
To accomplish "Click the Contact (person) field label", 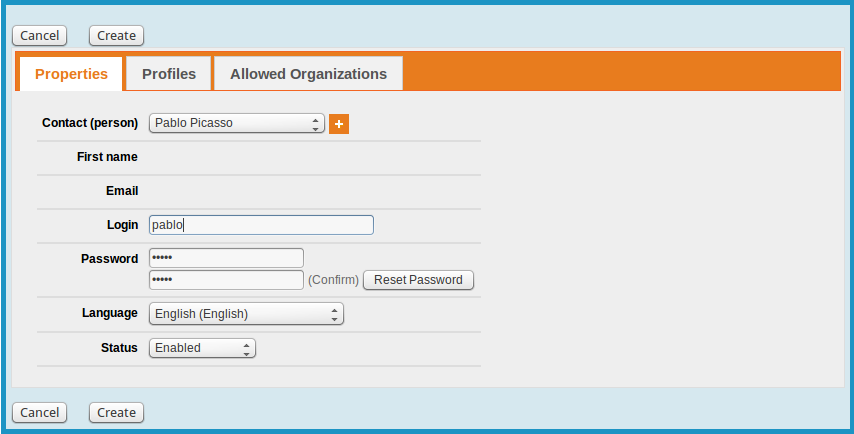I will click(x=90, y=123).
